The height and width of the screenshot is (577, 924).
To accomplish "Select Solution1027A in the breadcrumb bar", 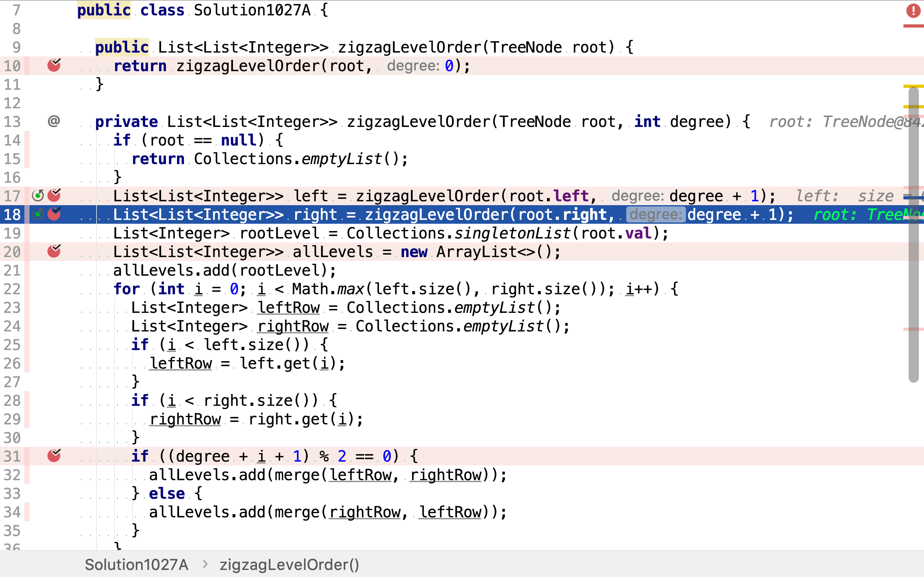I will pos(136,564).
